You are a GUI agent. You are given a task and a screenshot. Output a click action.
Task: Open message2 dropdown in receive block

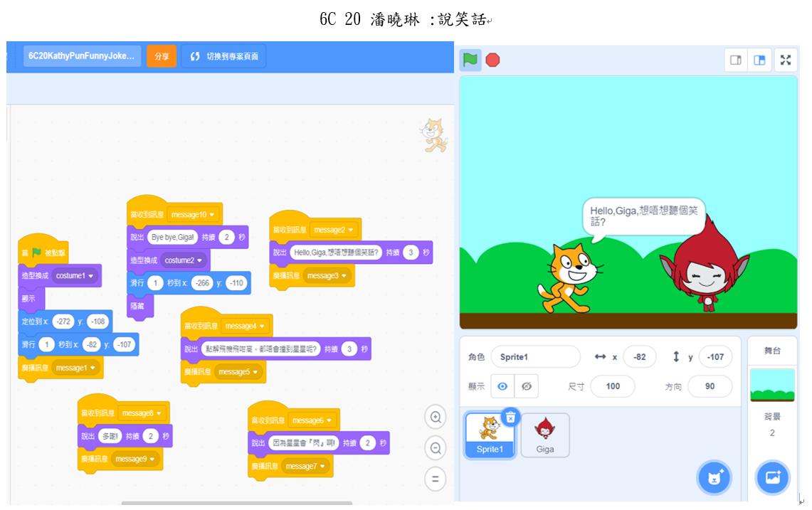coord(333,230)
